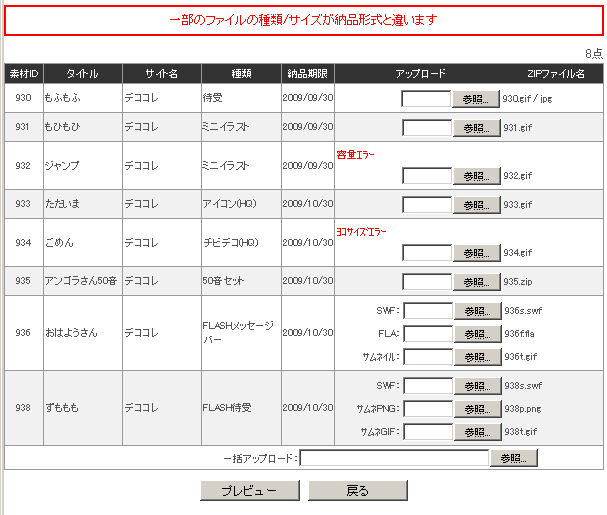Click 参照 button for 930.gif / jpg
The width and height of the screenshot is (607, 515).
(x=476, y=99)
